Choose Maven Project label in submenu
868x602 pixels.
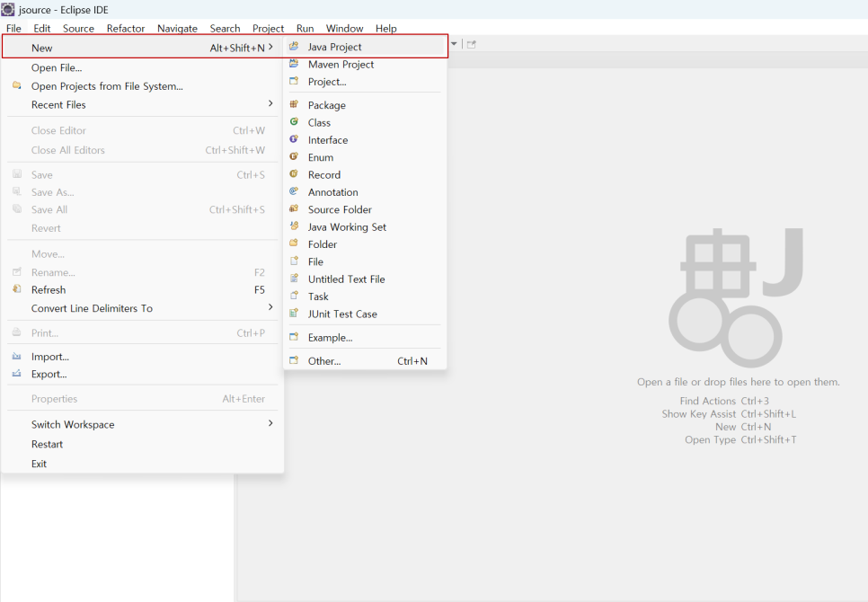coord(341,64)
